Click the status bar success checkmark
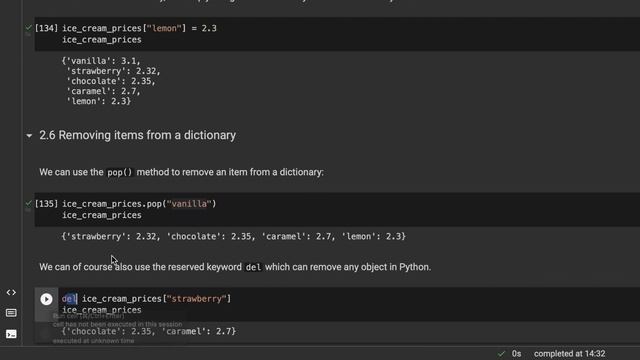Viewport: 640px width, 360px height. (x=501, y=354)
